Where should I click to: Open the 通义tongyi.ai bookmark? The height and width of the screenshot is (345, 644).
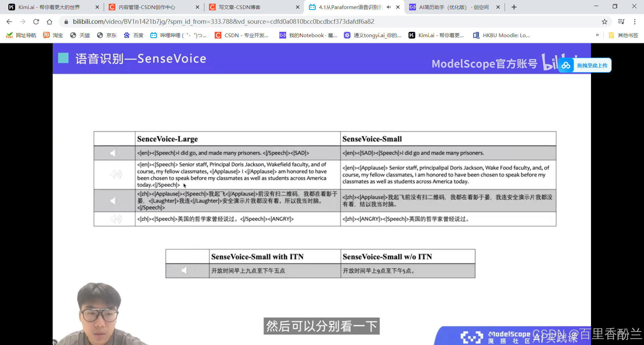[373, 35]
